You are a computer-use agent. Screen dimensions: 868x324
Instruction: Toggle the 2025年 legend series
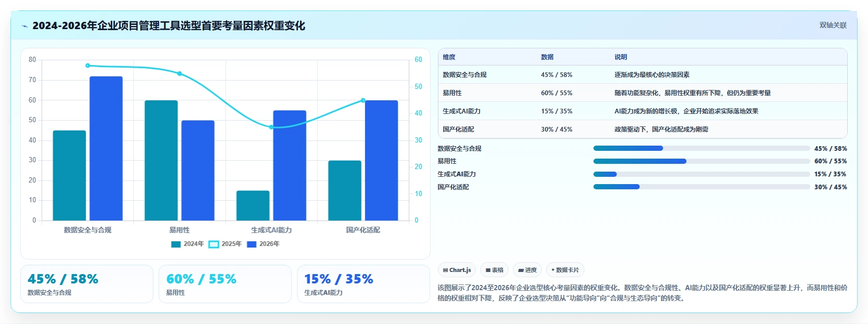(x=225, y=244)
